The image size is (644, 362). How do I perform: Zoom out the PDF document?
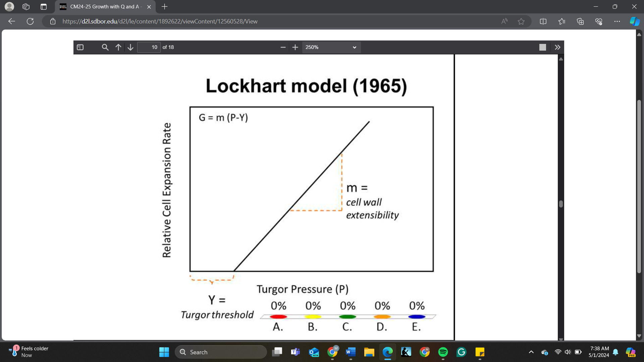pyautogui.click(x=283, y=47)
